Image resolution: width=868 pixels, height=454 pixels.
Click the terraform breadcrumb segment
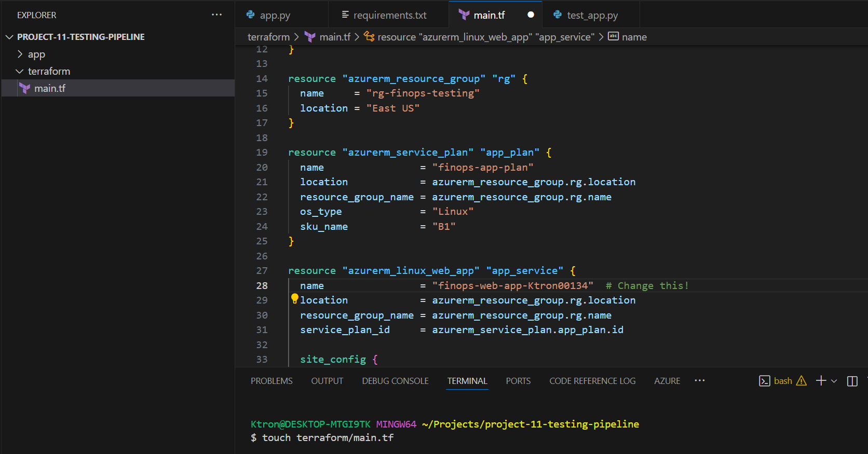coord(268,37)
